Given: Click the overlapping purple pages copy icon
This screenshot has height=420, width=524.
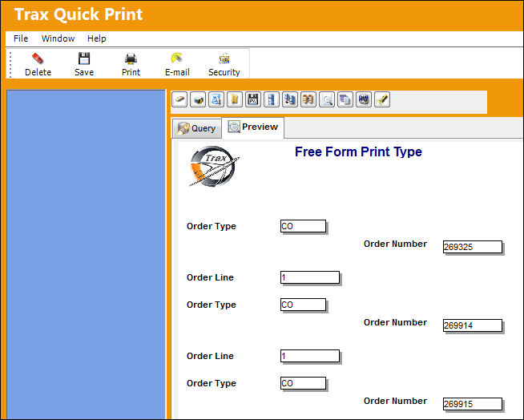Looking at the screenshot, I should point(345,99).
